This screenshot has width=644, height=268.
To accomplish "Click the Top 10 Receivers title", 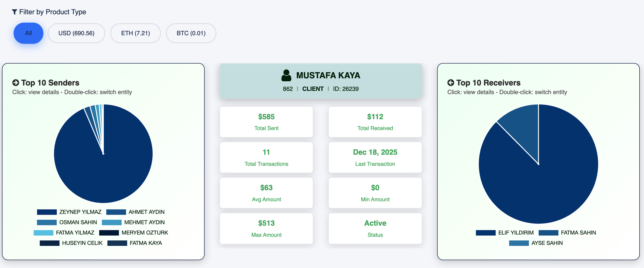I will [x=488, y=83].
